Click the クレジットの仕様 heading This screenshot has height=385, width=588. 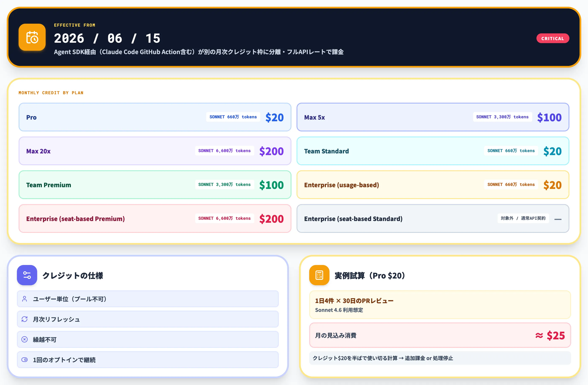(x=73, y=275)
